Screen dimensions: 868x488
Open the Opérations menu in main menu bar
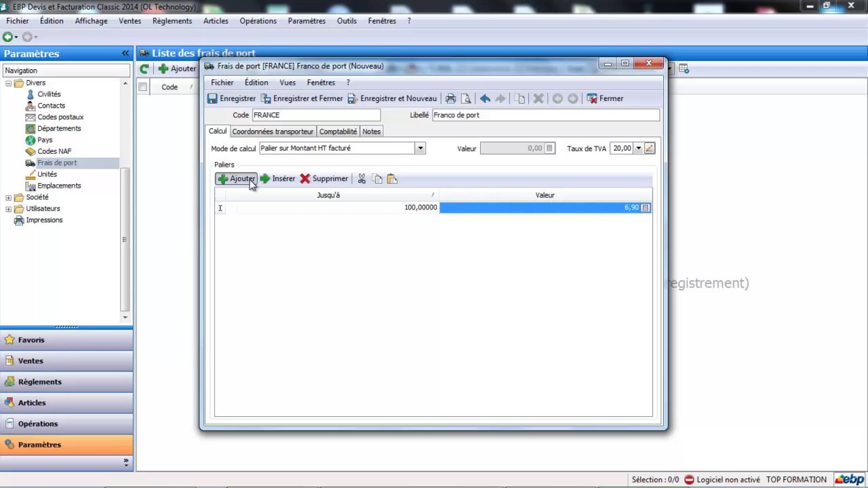258,21
